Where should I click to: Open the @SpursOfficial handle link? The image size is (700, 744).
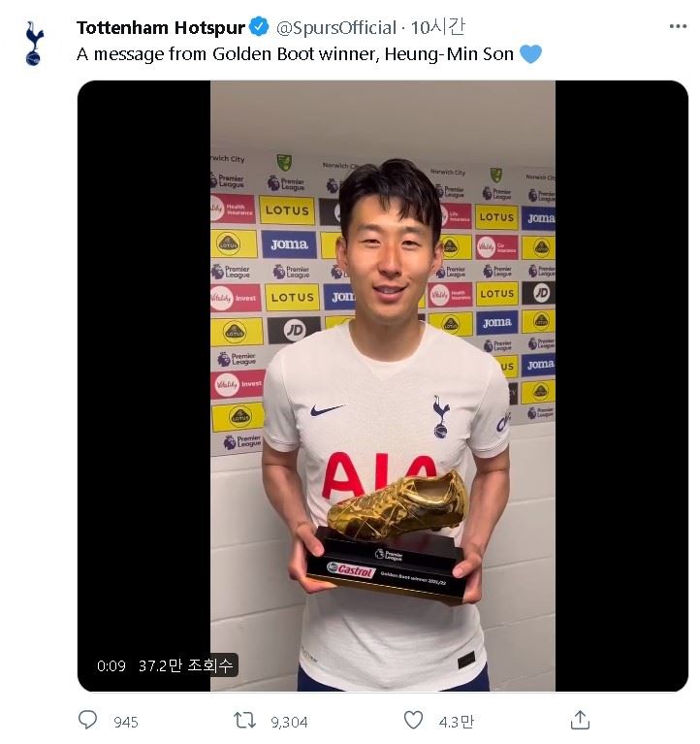tap(335, 28)
